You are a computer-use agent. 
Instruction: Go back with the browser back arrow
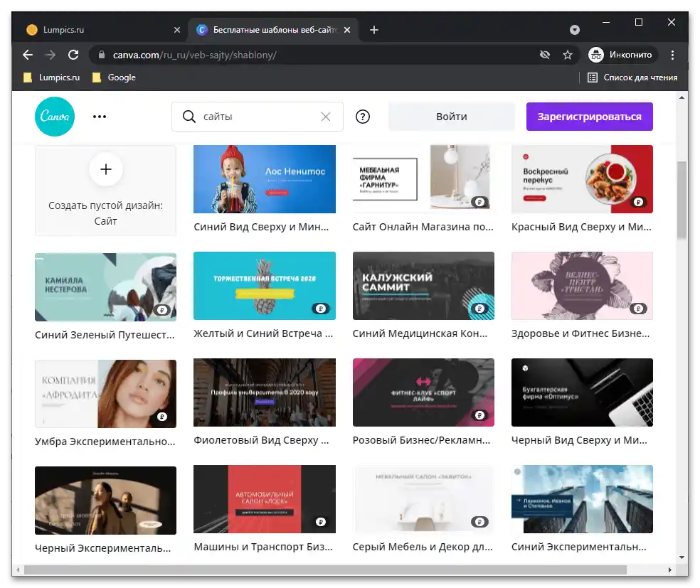click(x=28, y=55)
